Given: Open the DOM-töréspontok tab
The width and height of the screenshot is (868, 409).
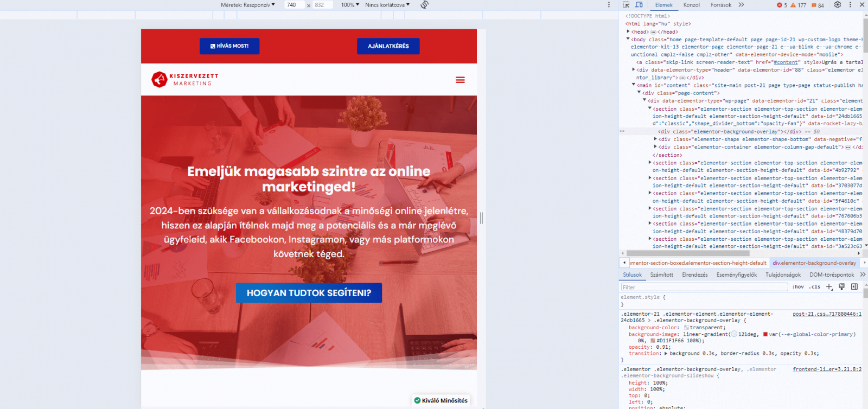Looking at the screenshot, I should [832, 274].
